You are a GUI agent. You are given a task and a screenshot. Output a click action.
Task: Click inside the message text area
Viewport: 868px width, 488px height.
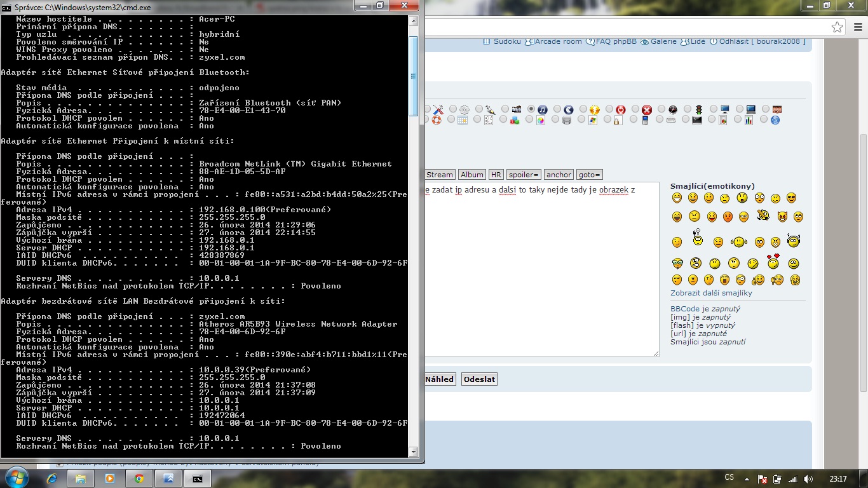pyautogui.click(x=541, y=269)
